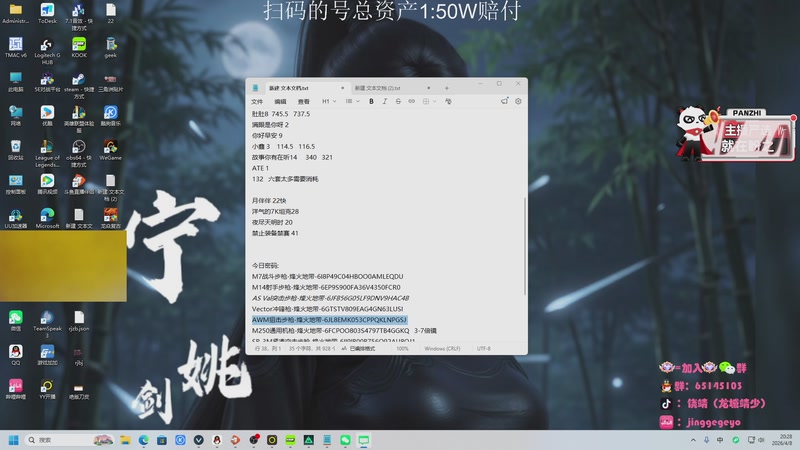
Task: Open the geek desktop icon
Action: pos(111,47)
